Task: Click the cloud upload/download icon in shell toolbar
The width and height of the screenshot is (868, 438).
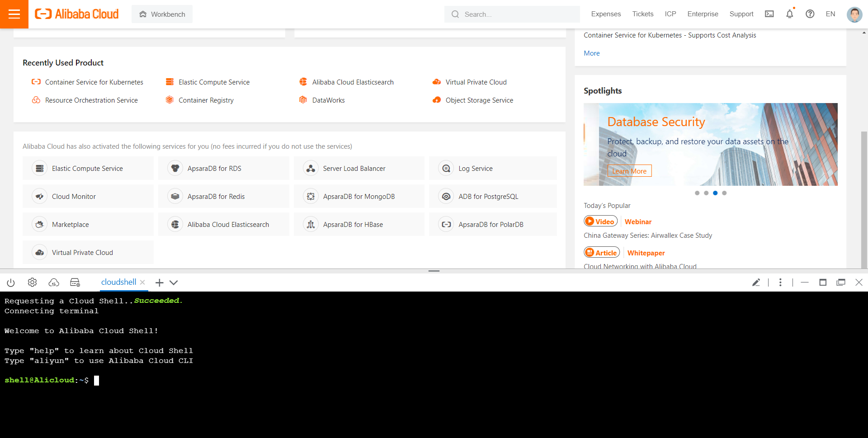Action: [54, 283]
